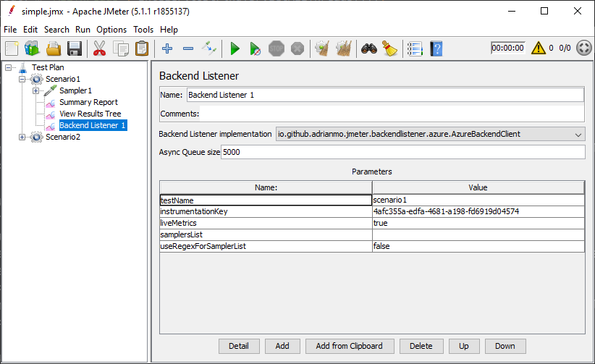Click the Clear All results icon
This screenshot has height=364, width=595.
click(x=344, y=48)
